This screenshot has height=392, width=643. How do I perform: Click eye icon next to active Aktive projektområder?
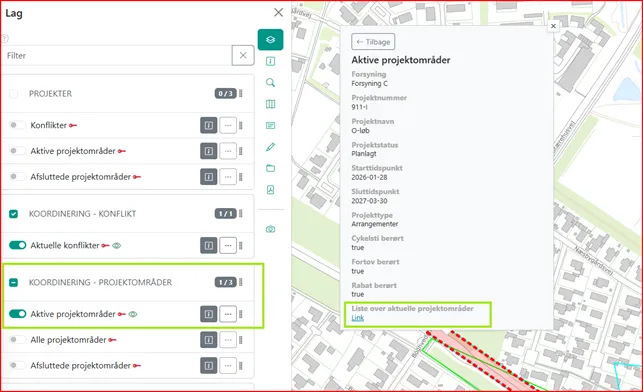132,314
